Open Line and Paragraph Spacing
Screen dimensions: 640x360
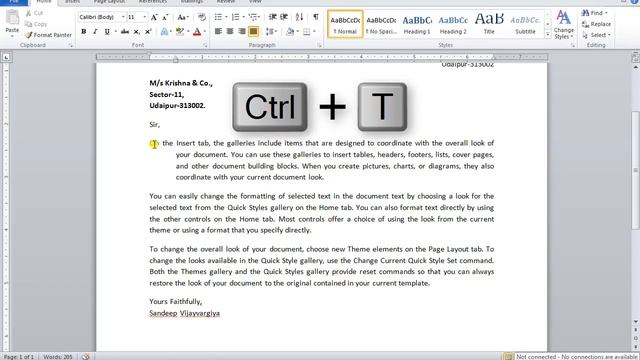271,31
